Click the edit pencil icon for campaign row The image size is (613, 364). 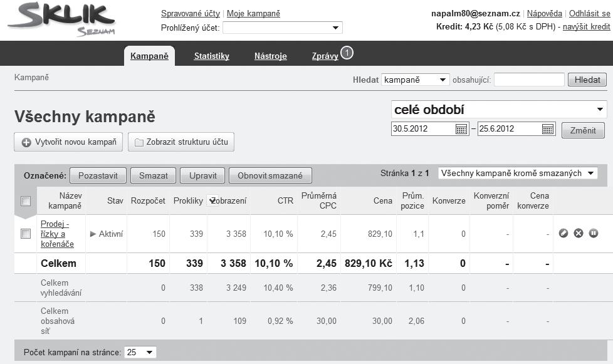(x=563, y=233)
